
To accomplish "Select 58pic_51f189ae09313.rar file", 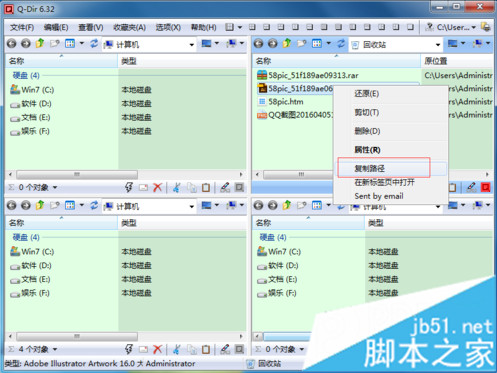I will click(x=308, y=75).
